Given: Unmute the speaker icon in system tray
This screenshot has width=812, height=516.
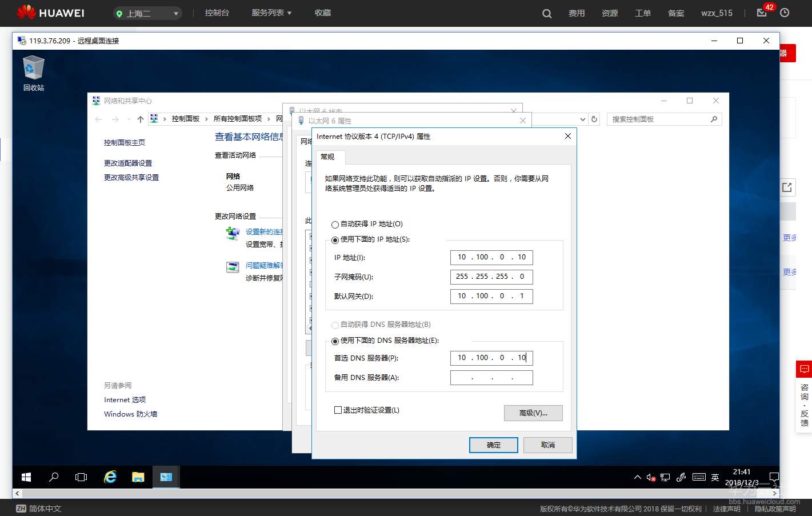Looking at the screenshot, I should coord(651,477).
